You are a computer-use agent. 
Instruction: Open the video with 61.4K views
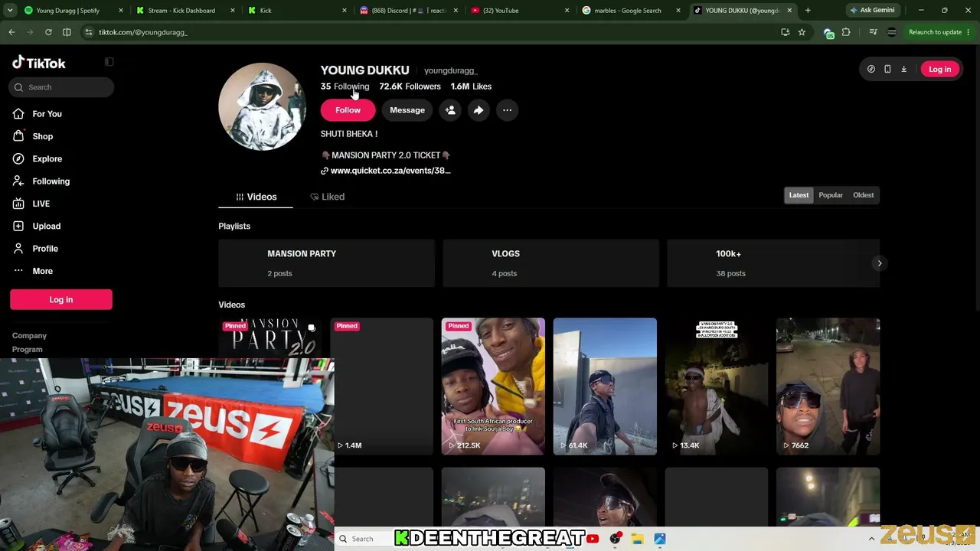click(605, 386)
